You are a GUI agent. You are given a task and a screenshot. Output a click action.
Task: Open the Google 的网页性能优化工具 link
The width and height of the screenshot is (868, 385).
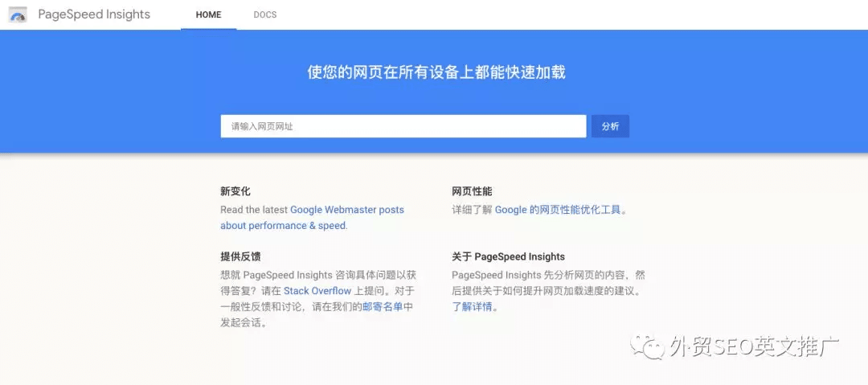[558, 210]
